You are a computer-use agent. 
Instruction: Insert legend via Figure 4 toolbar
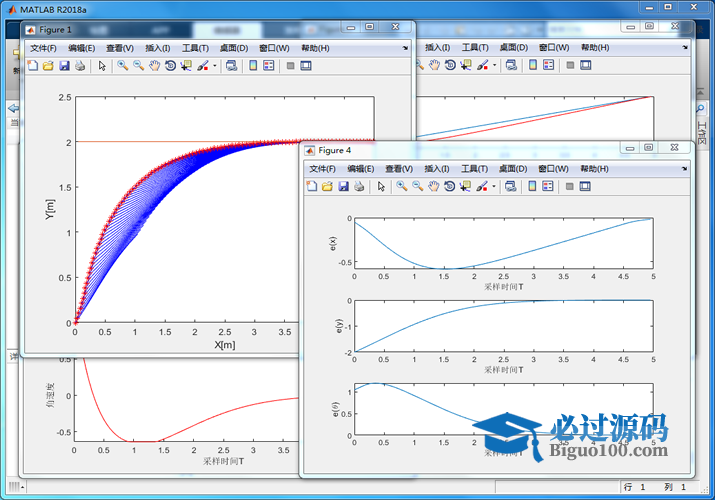coord(548,186)
